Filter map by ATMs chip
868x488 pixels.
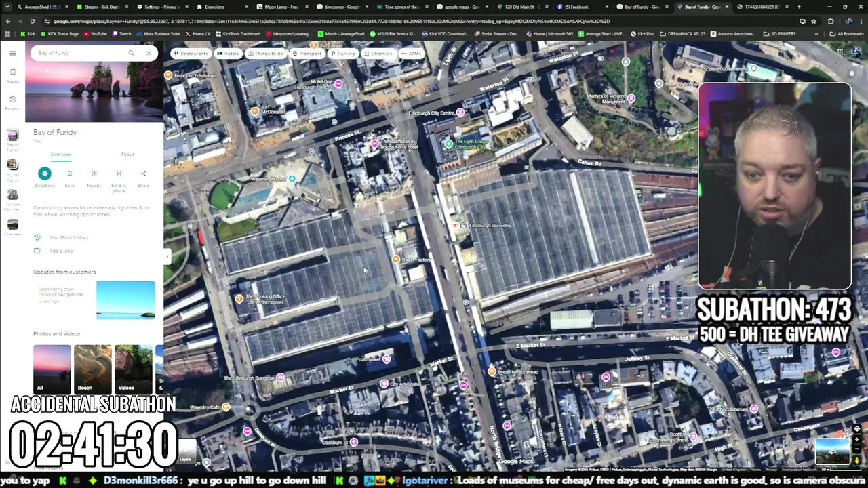pos(411,54)
